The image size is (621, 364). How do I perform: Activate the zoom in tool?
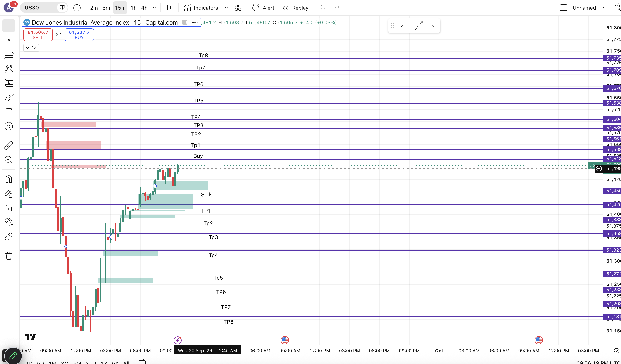pos(9,160)
